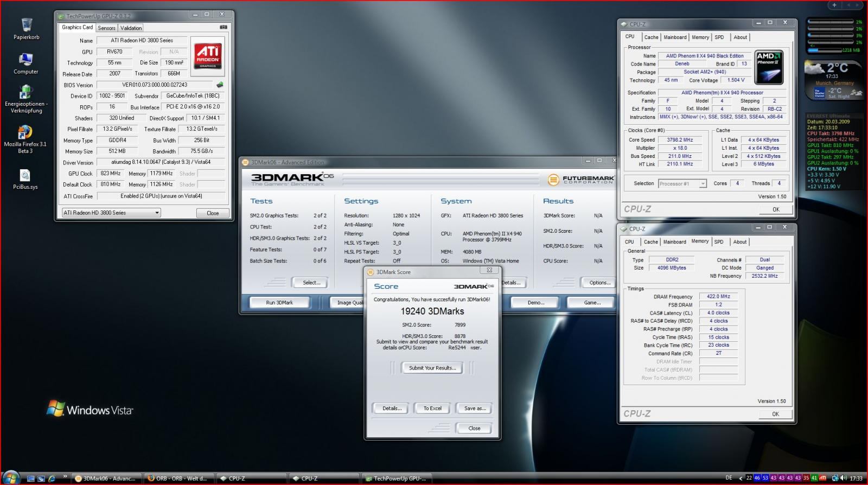Click the Weather Channel logo on gadget
Image resolution: width=868 pixels, height=485 pixels.
coord(819,93)
